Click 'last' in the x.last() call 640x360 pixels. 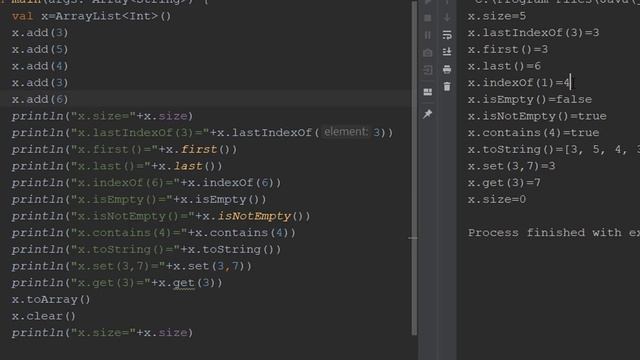point(188,166)
